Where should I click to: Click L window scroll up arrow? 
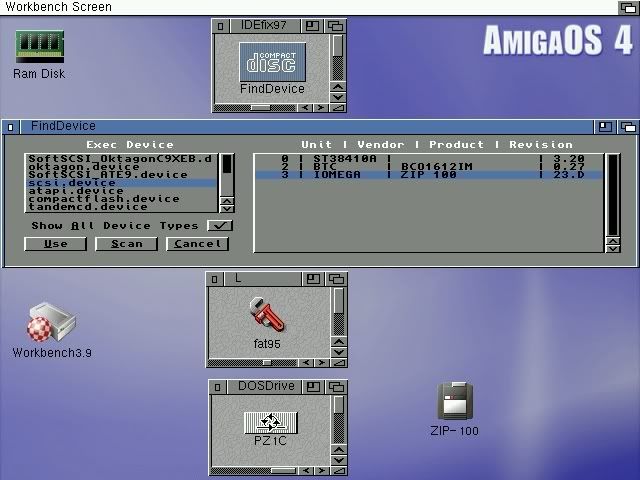click(339, 342)
